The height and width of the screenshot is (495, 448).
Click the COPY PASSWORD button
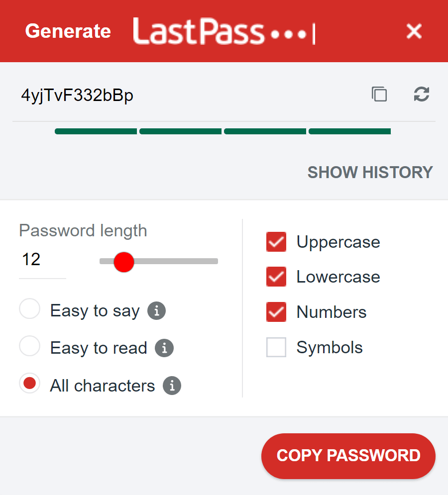coord(348,456)
